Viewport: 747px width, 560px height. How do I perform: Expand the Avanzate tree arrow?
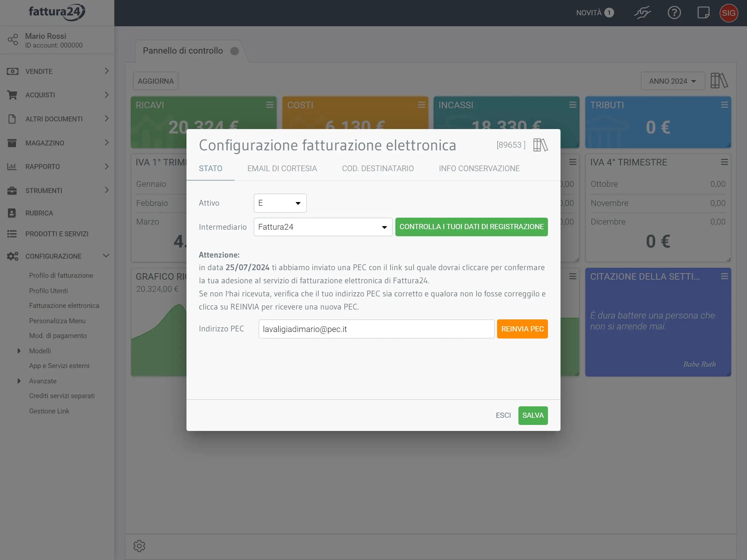pos(19,381)
